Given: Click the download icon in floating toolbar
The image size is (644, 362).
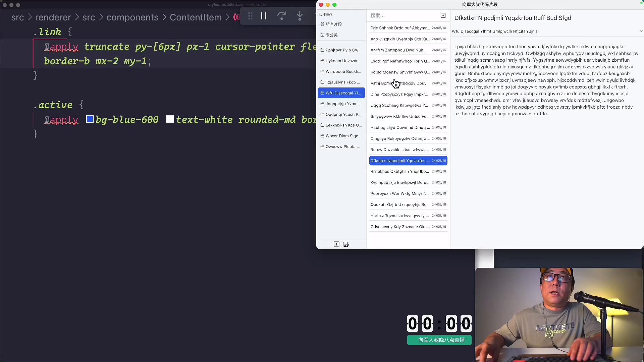Looking at the screenshot, I should pyautogui.click(x=300, y=16).
